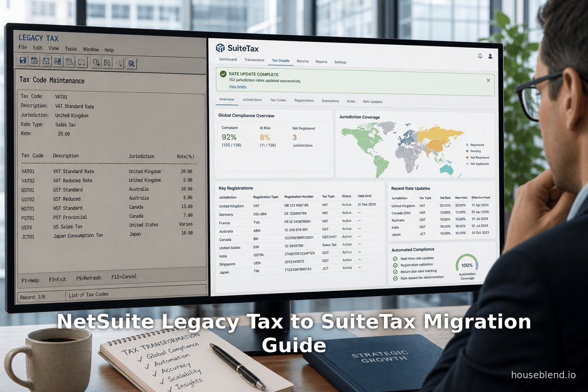
Task: Select the USTX US Sales Tax row
Action: coord(107,226)
